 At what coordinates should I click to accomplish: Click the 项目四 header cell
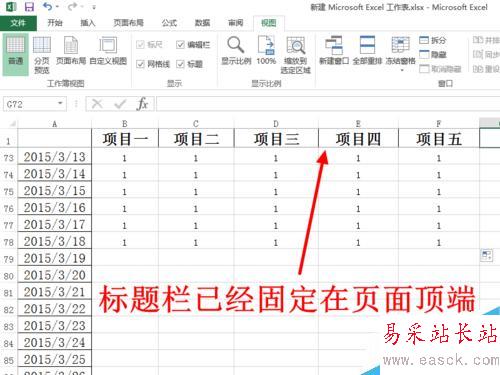358,139
